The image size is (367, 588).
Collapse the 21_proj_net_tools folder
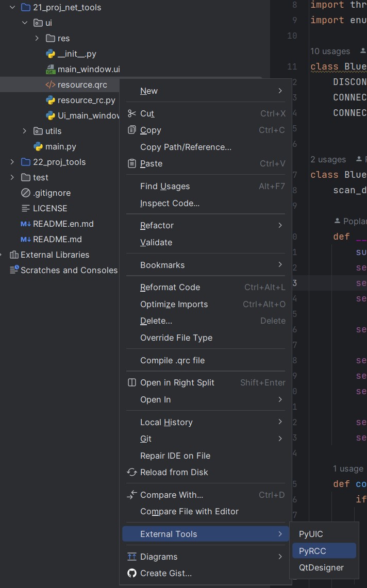(12, 7)
